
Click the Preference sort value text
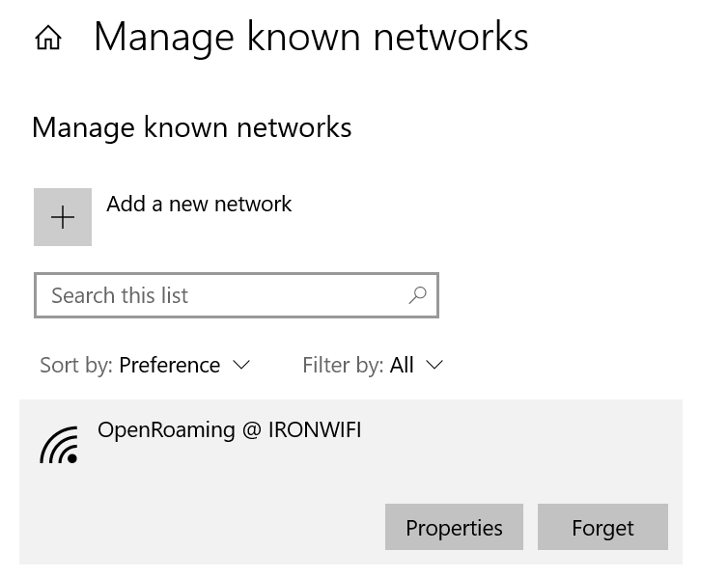[170, 365]
